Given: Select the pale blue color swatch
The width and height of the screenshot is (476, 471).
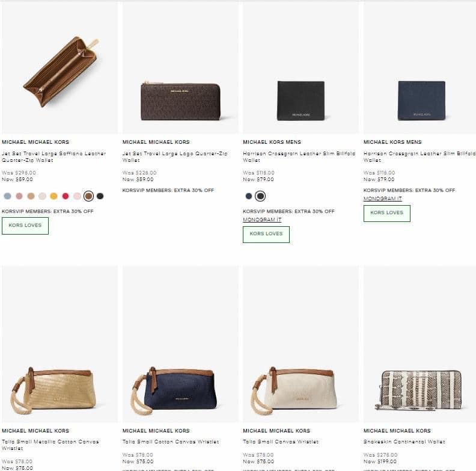Looking at the screenshot, I should [7, 196].
